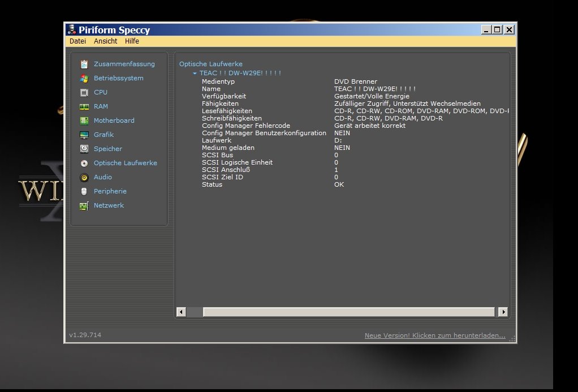Image resolution: width=578 pixels, height=392 pixels.
Task: Click the Config Manager Fehlercode label
Action: tap(246, 126)
